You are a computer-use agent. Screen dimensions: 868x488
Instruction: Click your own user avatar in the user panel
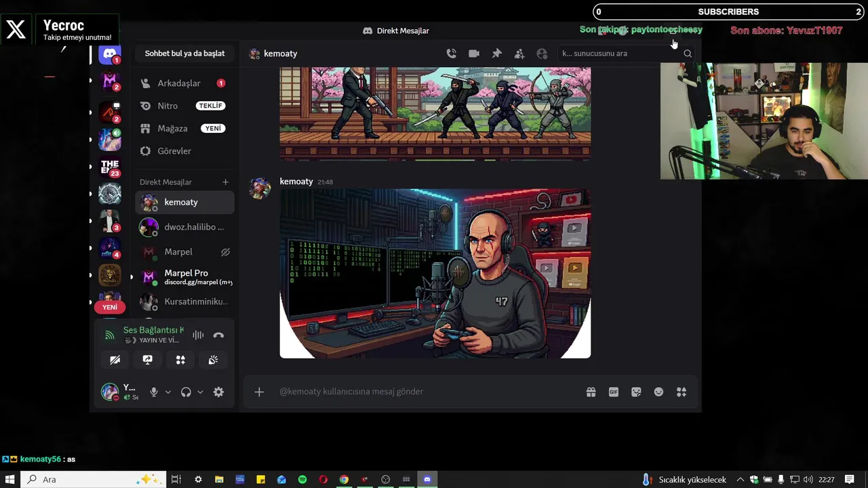(x=110, y=392)
